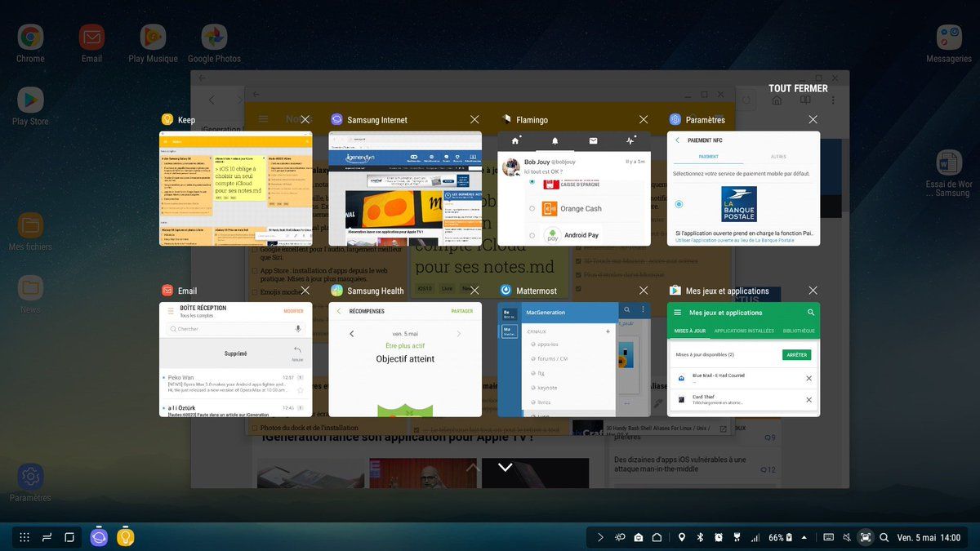
Task: Close the Samsung Internet recent app card
Action: 474,120
